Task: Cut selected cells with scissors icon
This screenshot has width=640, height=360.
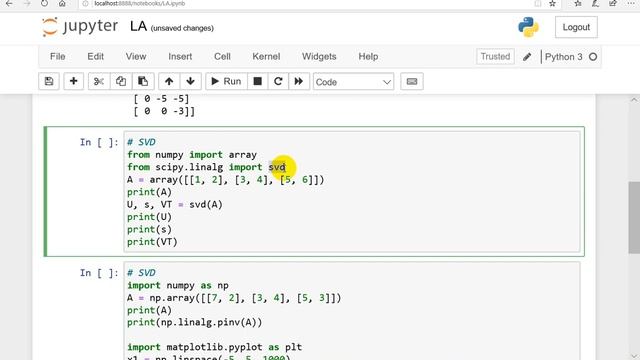Action: [99, 81]
